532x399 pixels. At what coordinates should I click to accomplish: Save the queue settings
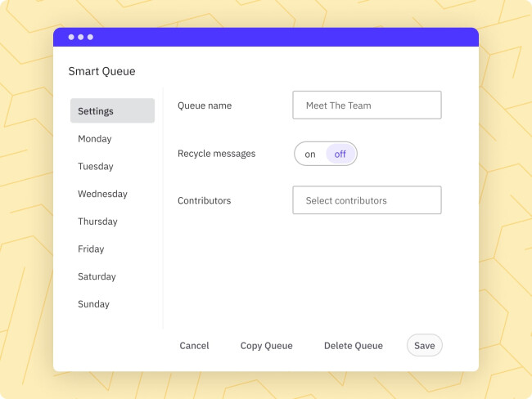[x=424, y=346]
